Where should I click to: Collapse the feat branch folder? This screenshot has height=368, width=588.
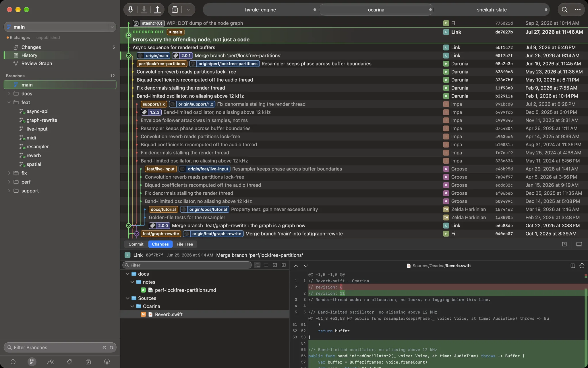coord(9,102)
